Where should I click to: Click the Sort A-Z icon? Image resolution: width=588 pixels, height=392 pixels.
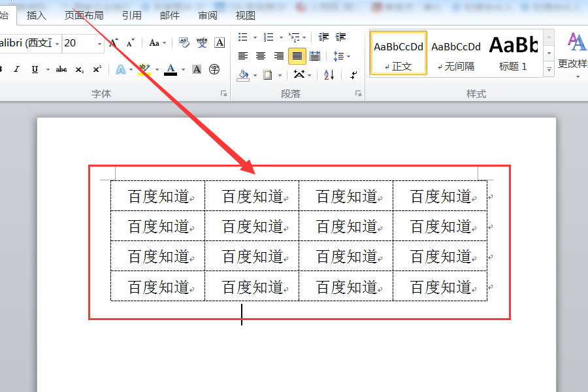coord(329,75)
